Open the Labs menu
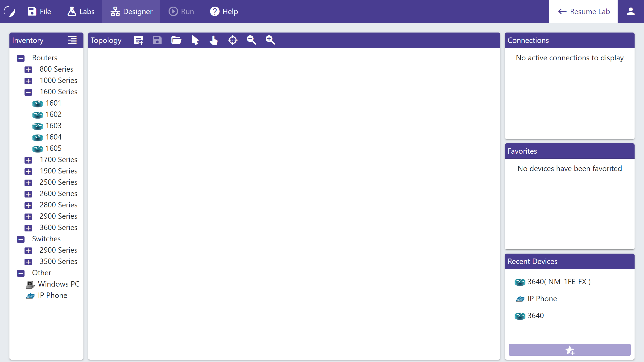This screenshot has height=362, width=644. 81,12
